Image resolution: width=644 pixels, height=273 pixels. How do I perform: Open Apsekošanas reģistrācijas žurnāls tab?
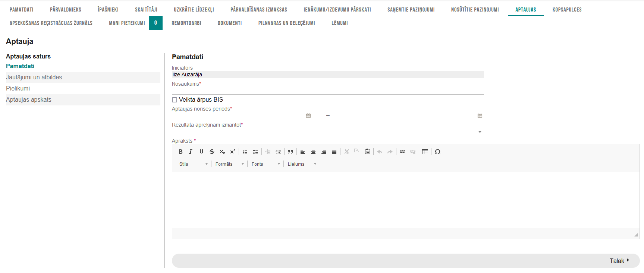[x=51, y=23]
